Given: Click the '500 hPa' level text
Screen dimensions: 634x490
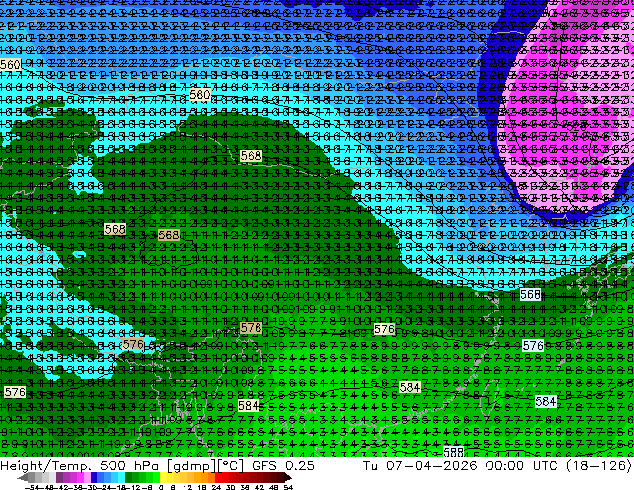Looking at the screenshot, I should 131,466.
